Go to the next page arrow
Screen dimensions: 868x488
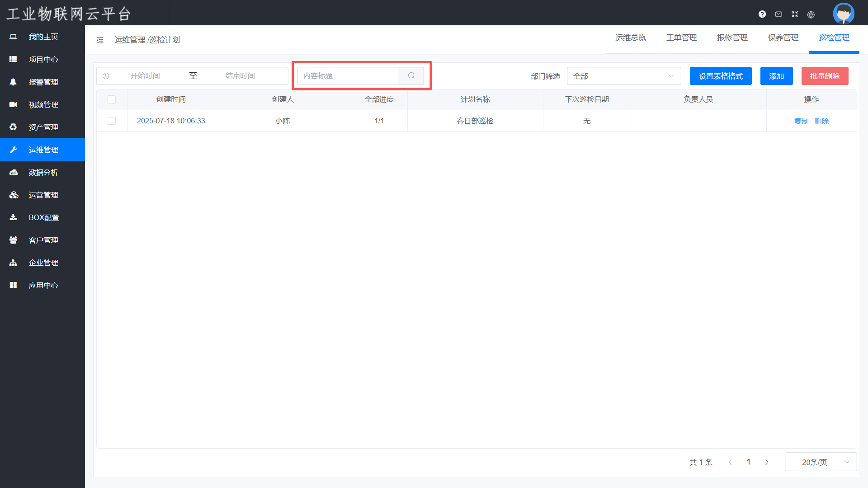pos(767,462)
